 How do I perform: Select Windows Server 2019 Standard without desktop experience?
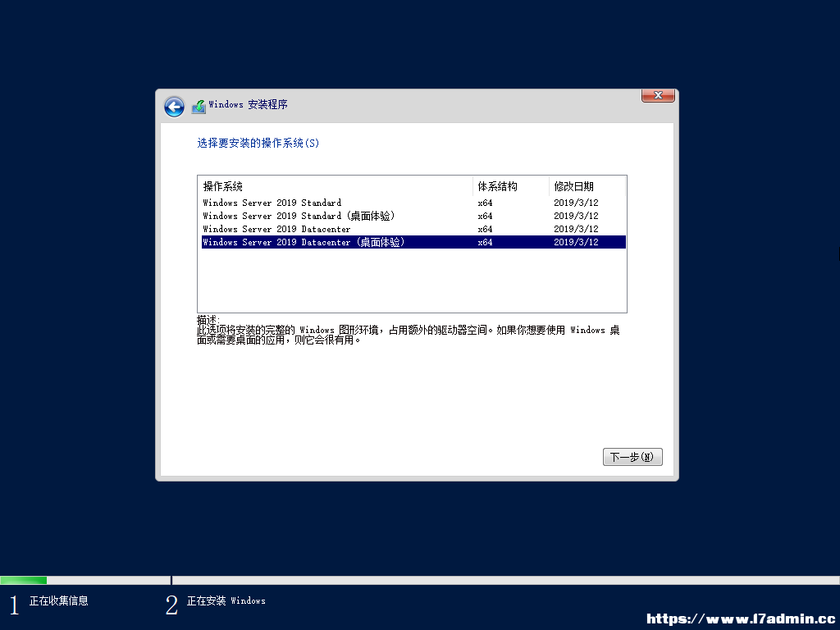pos(413,203)
